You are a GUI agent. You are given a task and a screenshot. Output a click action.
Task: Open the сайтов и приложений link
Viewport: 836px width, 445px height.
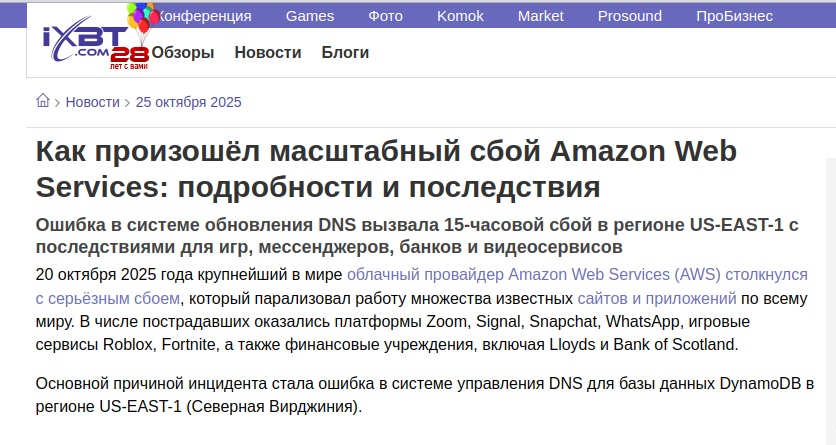657,298
